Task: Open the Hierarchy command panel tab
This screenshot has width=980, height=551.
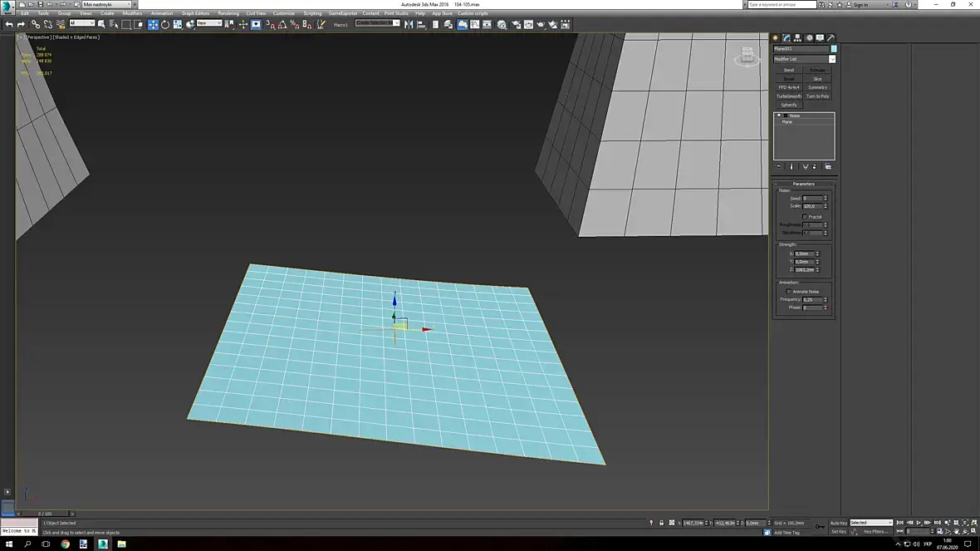Action: [797, 37]
